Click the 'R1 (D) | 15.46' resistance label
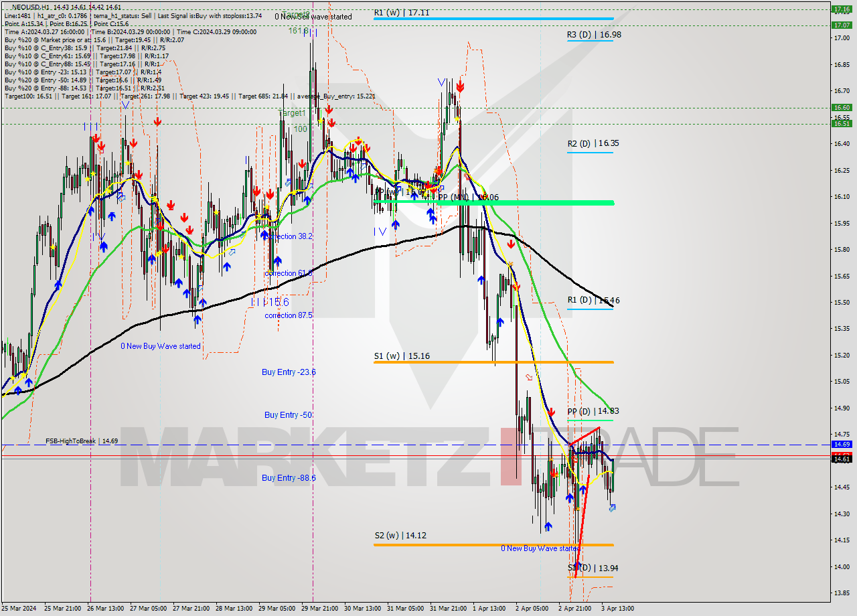The width and height of the screenshot is (857, 616). [593, 301]
